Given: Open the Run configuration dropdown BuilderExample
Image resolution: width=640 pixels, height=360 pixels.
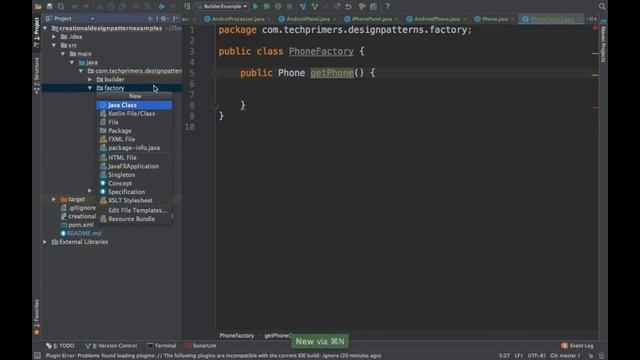Looking at the screenshot, I should pyautogui.click(x=222, y=6).
